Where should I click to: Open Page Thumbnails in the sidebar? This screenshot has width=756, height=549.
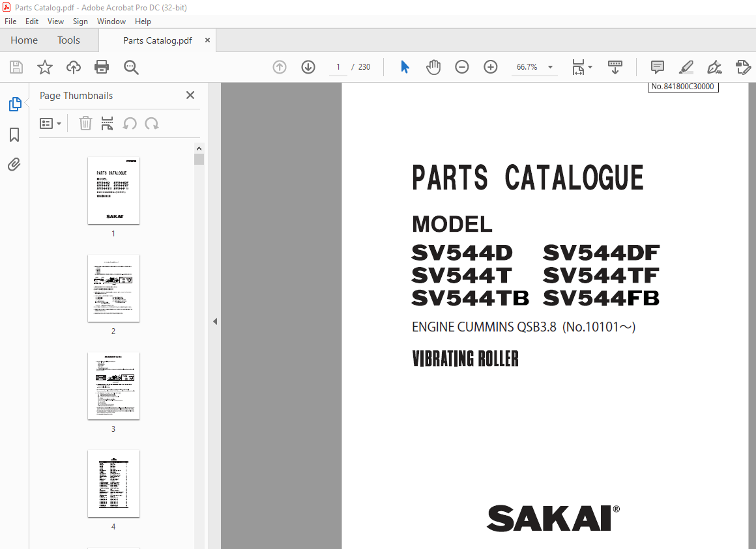[x=15, y=104]
